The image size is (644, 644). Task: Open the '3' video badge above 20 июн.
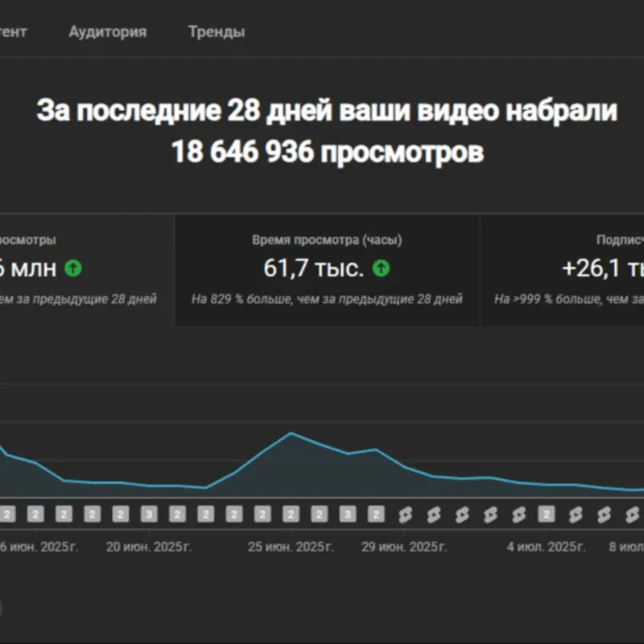pyautogui.click(x=149, y=514)
